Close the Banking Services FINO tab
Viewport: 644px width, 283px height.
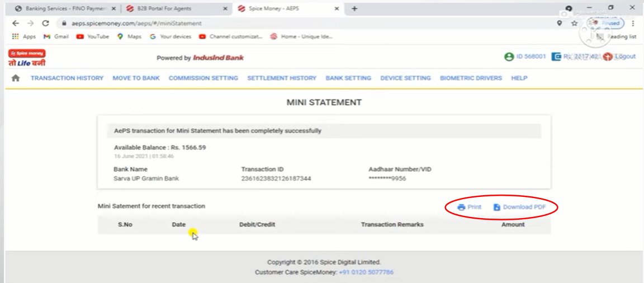pyautogui.click(x=113, y=8)
